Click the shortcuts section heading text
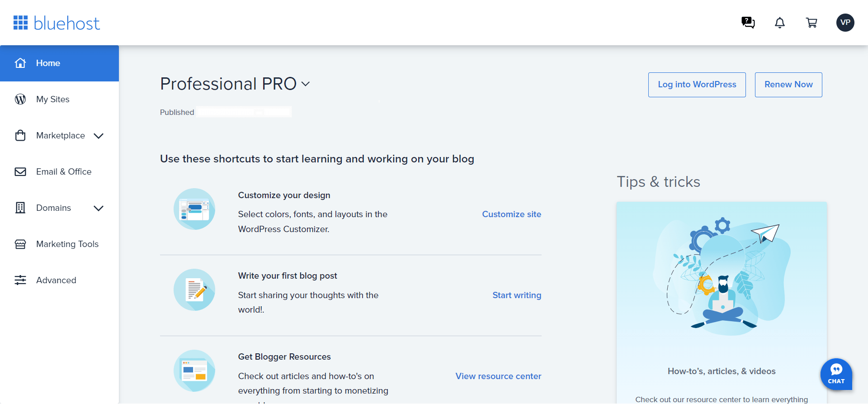Image resolution: width=868 pixels, height=404 pixels. (317, 159)
